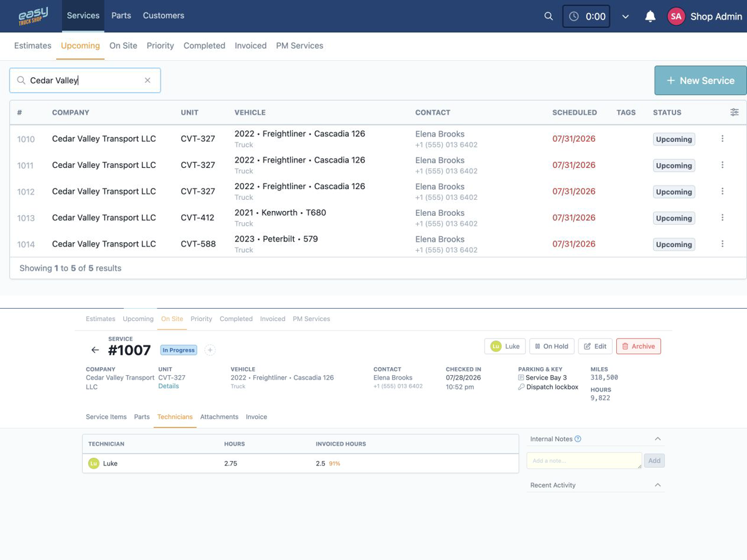Open the global search magnifier icon
747x560 pixels.
[548, 16]
